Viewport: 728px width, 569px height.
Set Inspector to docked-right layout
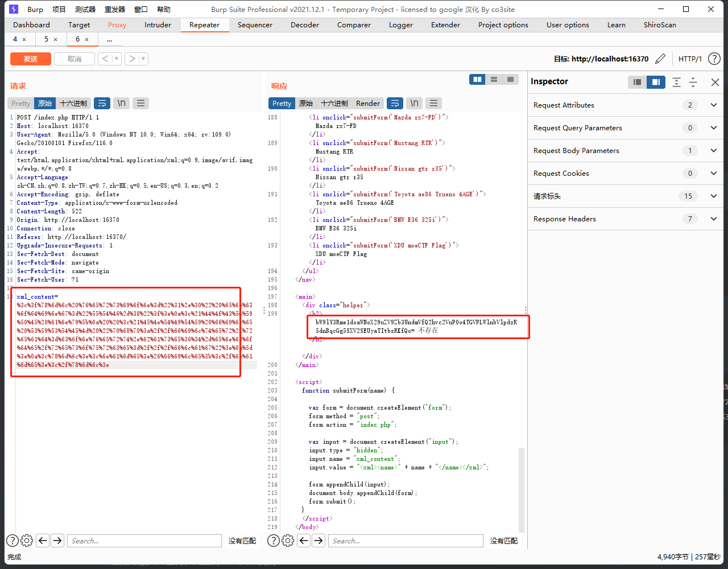pyautogui.click(x=656, y=82)
